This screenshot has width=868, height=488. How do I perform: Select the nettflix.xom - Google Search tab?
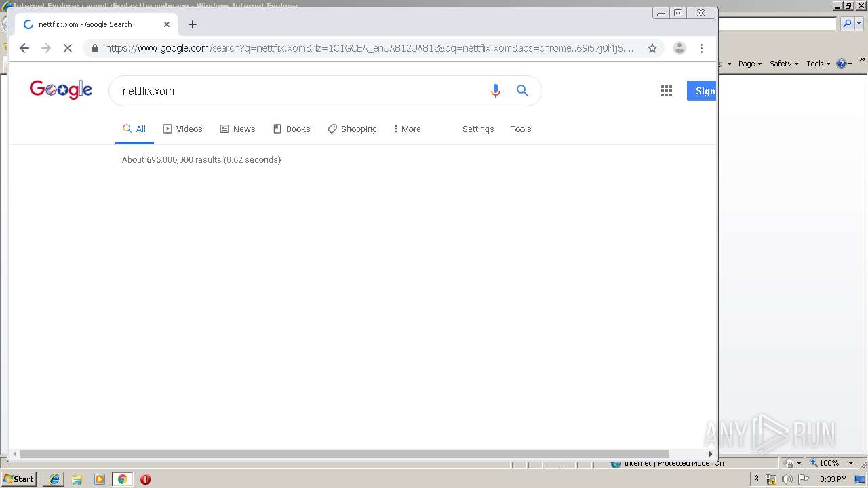pos(96,24)
